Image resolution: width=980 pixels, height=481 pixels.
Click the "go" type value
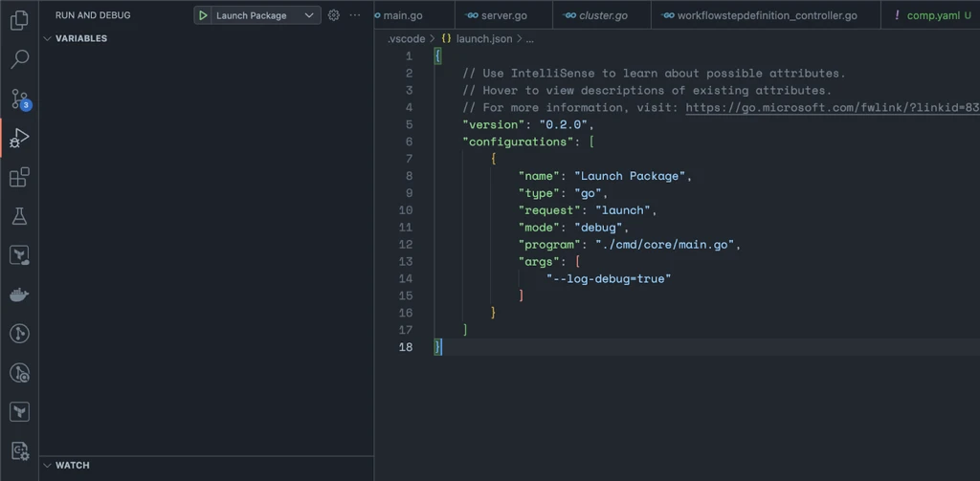pos(588,193)
